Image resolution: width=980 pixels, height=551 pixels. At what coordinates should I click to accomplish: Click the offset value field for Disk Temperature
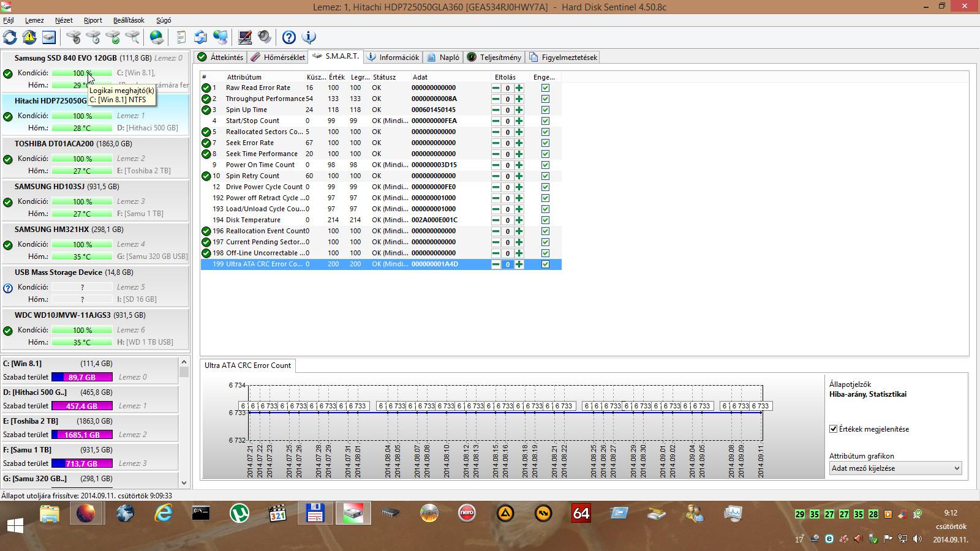[x=507, y=220]
